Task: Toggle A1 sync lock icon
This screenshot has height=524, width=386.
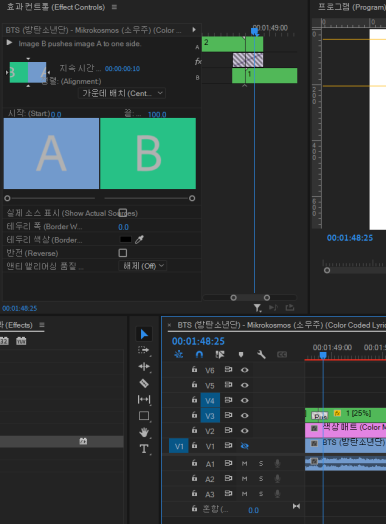Action: pos(228,464)
